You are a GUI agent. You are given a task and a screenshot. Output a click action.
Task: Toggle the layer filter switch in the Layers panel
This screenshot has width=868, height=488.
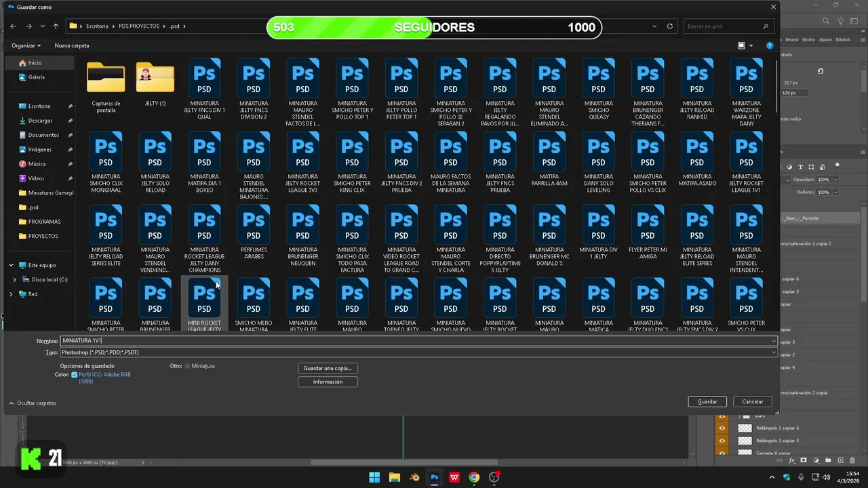click(837, 166)
